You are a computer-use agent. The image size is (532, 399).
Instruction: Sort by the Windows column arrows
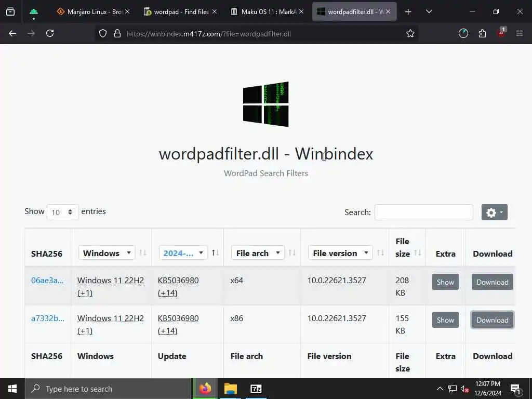pos(143,253)
